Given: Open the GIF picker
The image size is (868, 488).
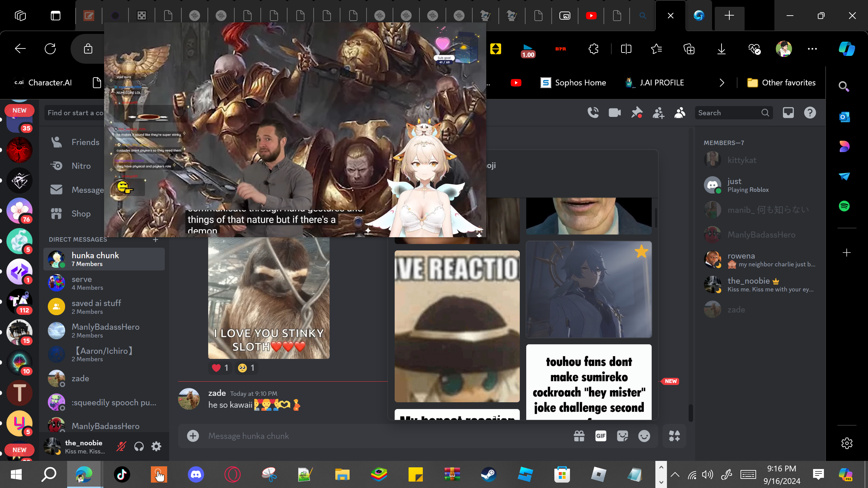Looking at the screenshot, I should pos(601,436).
